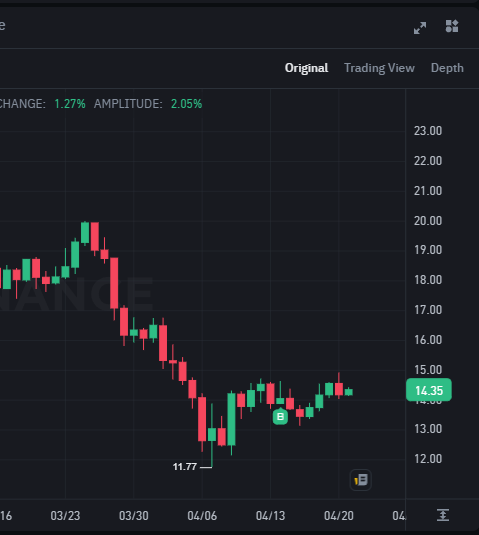Click the 04/20 date axis label
This screenshot has height=535, width=479.
338,516
